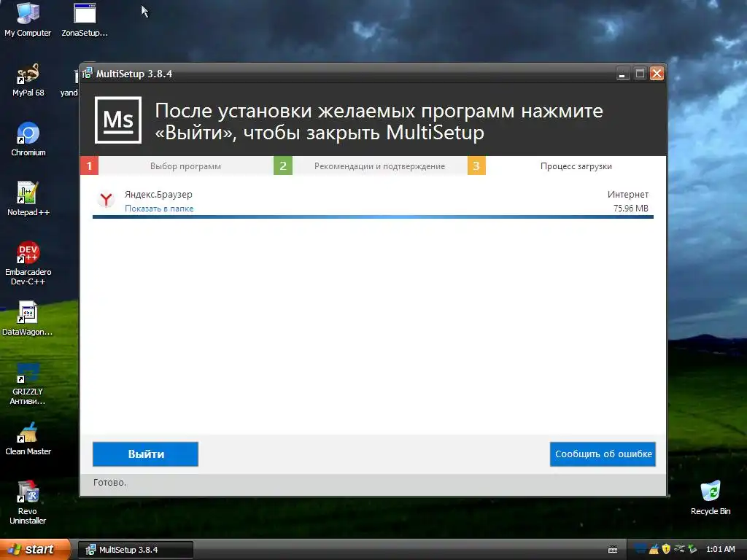The height and width of the screenshot is (560, 747).
Task: Click the 1:01 AM taskbar clock
Action: 720,550
